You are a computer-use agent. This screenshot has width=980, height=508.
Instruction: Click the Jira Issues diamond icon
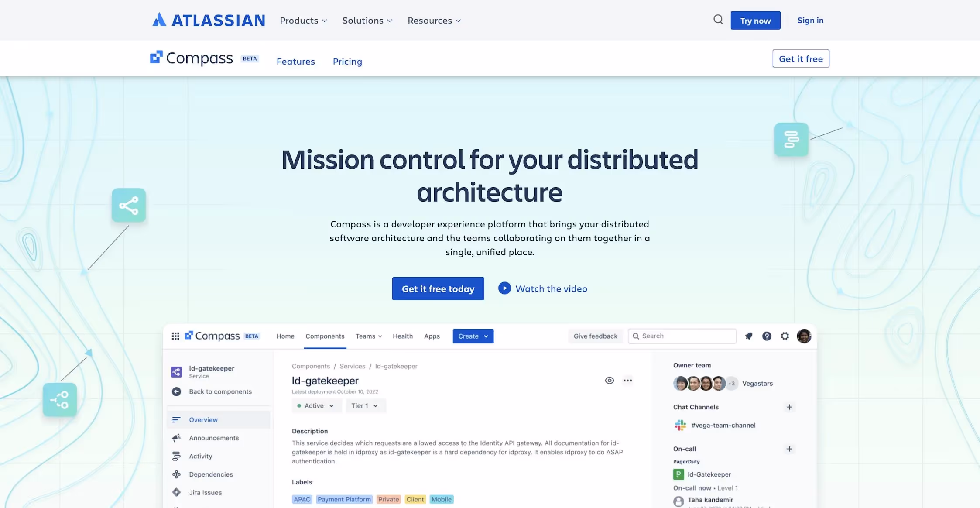click(x=176, y=492)
